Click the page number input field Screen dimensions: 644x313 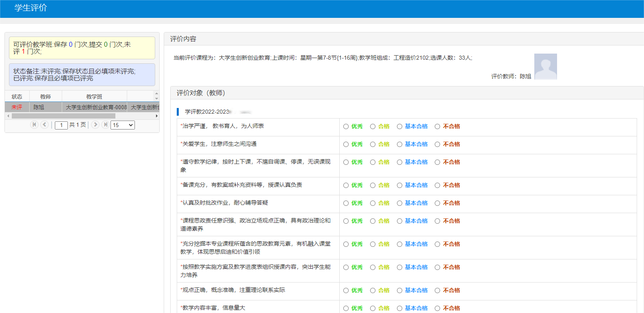tap(61, 125)
